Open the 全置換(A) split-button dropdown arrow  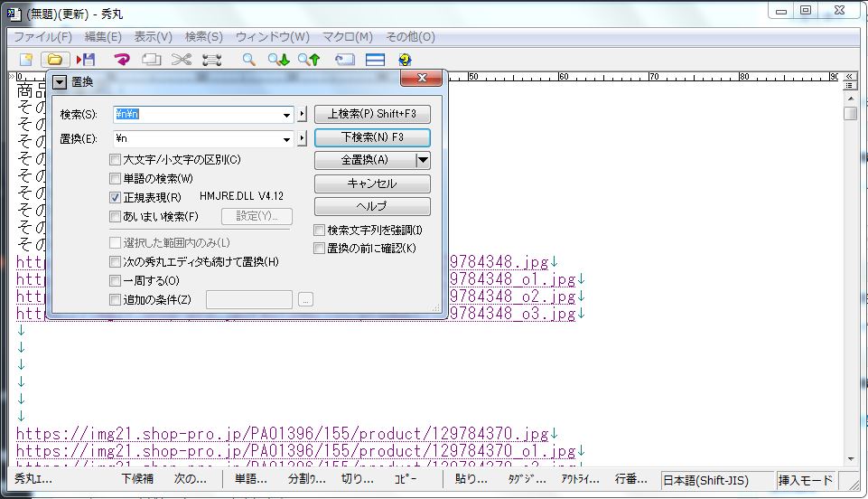[423, 160]
